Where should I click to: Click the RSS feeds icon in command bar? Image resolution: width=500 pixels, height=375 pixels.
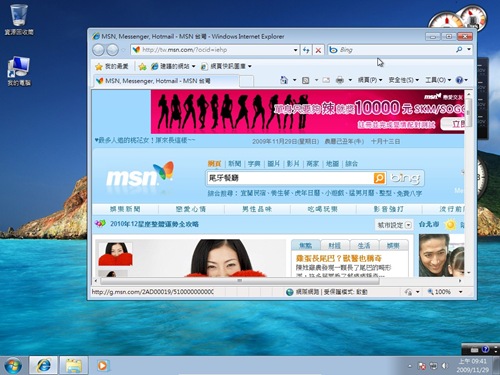(x=305, y=80)
